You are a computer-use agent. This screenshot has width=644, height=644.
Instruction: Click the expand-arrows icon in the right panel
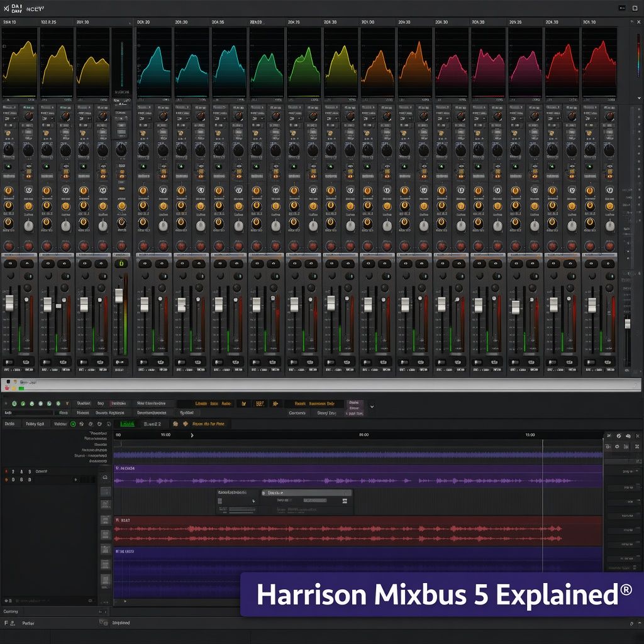pos(637,447)
